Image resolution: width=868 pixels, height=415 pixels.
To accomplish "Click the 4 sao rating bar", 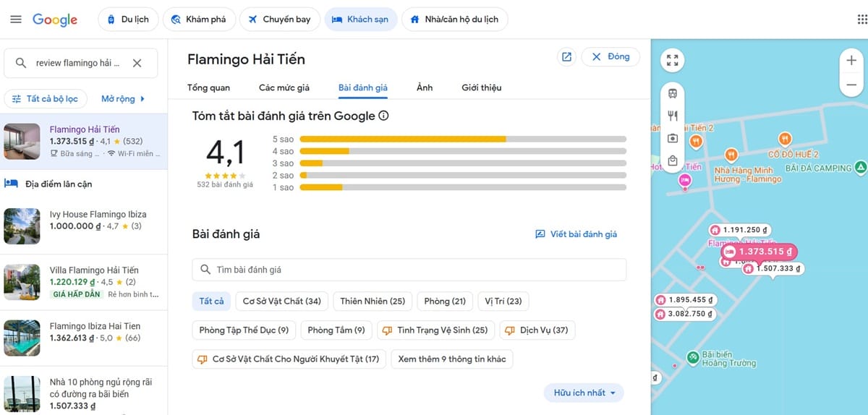I will click(463, 151).
